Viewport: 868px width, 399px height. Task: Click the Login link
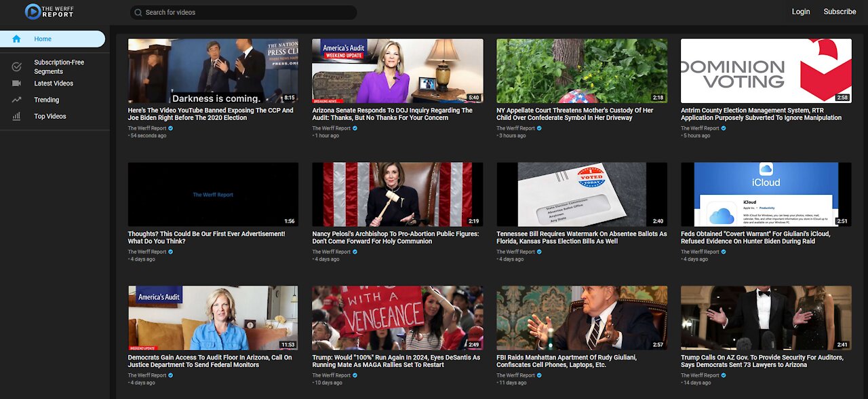pyautogui.click(x=801, y=12)
